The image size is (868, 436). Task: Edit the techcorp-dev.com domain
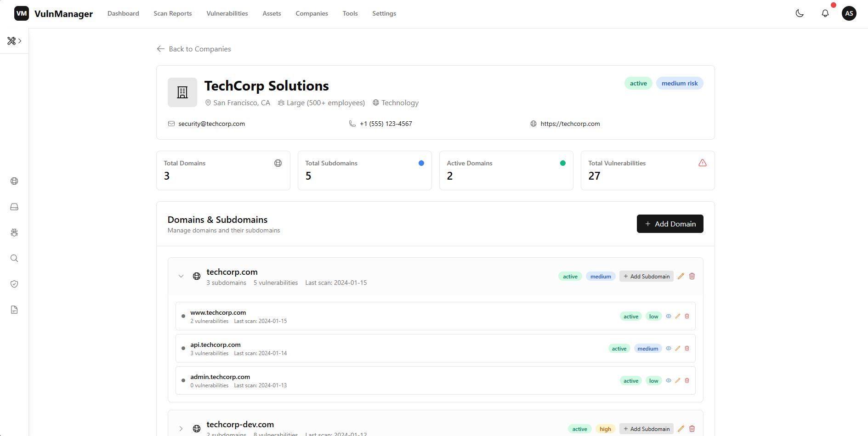(681, 429)
